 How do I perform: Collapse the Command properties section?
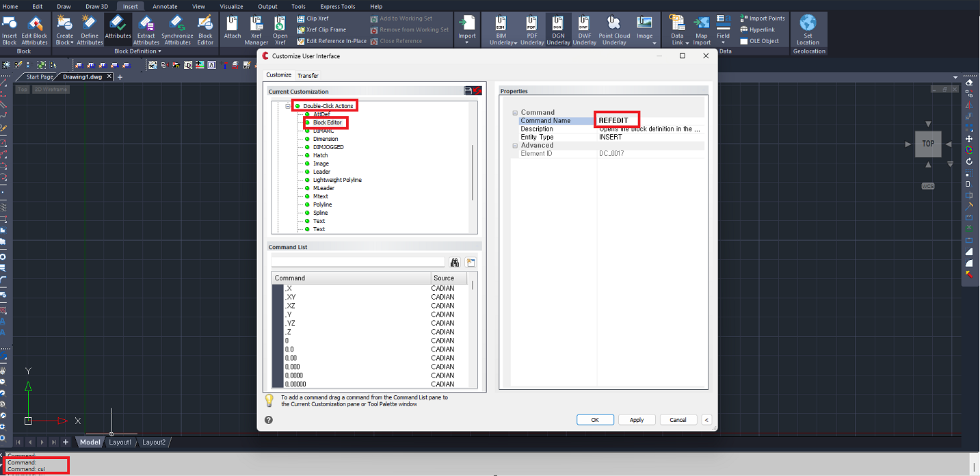pyautogui.click(x=515, y=113)
